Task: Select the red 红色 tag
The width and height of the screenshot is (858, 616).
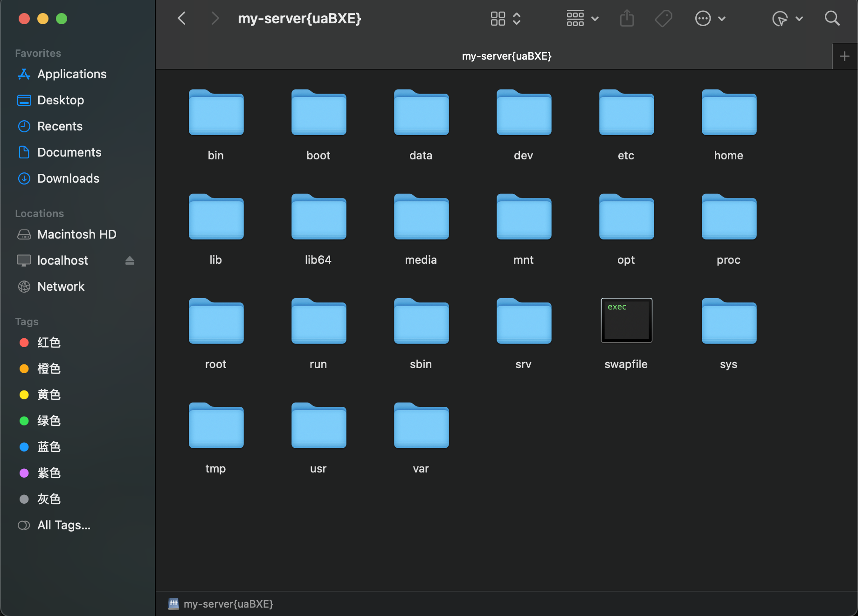Action: [x=48, y=342]
